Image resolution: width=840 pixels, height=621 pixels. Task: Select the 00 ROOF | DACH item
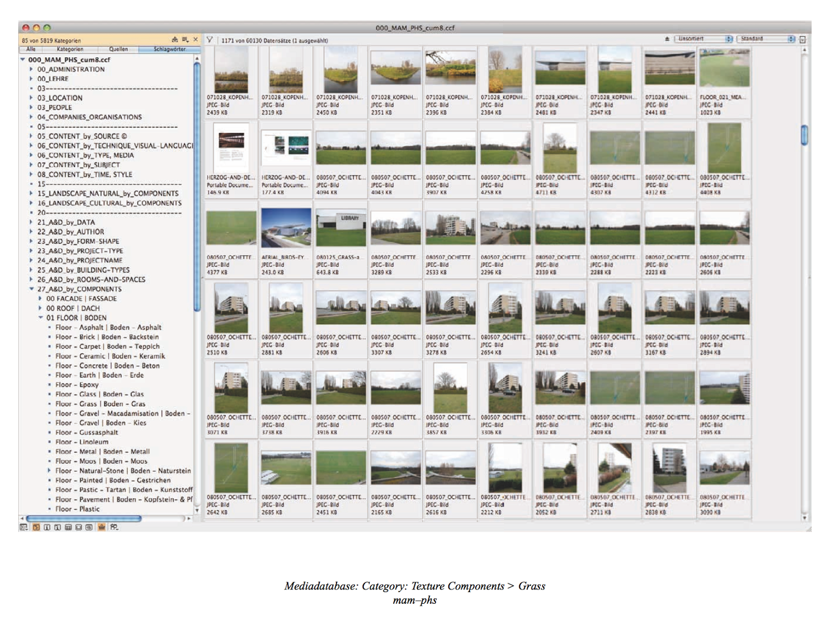click(73, 309)
